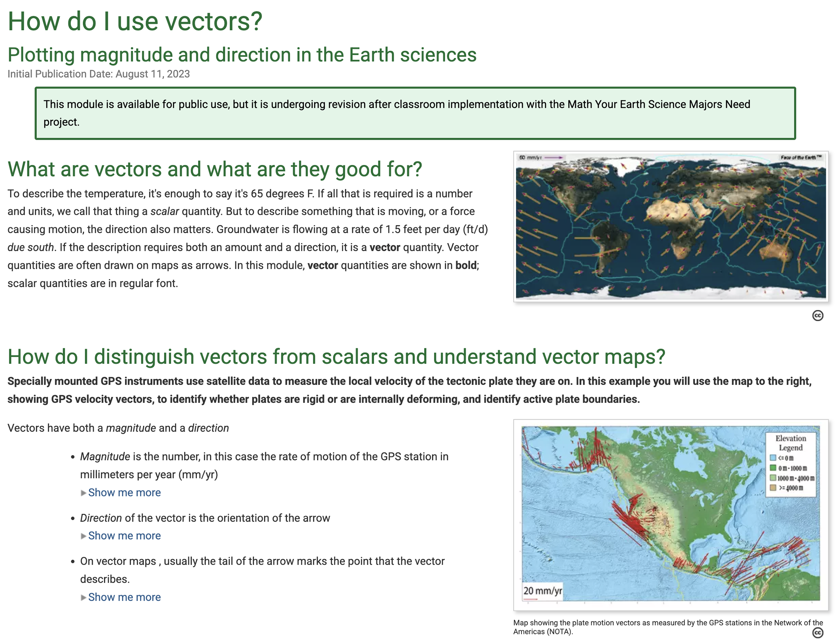Click the 'How do I use vectors?' heading

pyautogui.click(x=135, y=21)
